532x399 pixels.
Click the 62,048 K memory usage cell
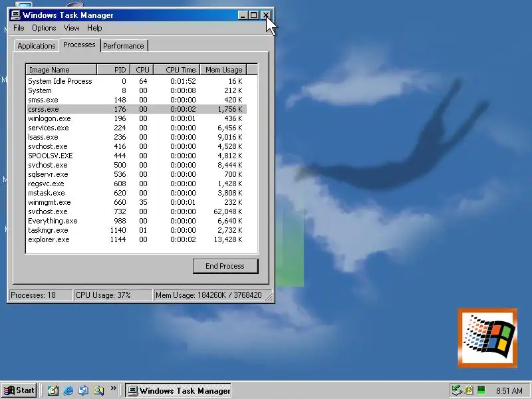(x=227, y=211)
